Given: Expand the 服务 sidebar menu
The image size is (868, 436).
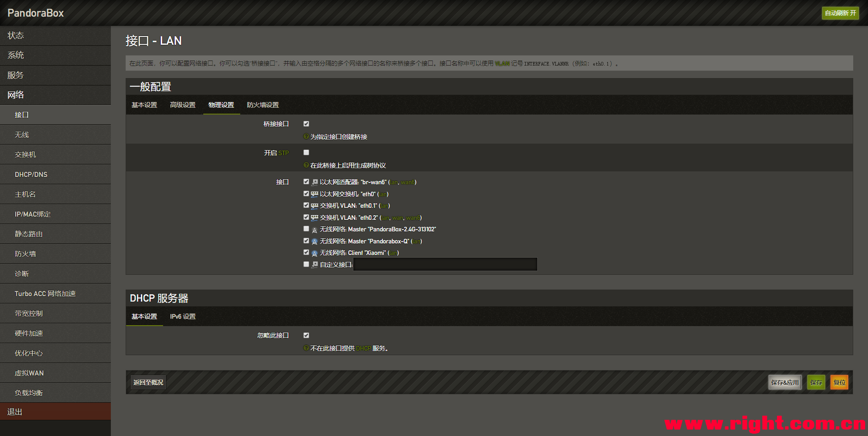Looking at the screenshot, I should coord(55,75).
